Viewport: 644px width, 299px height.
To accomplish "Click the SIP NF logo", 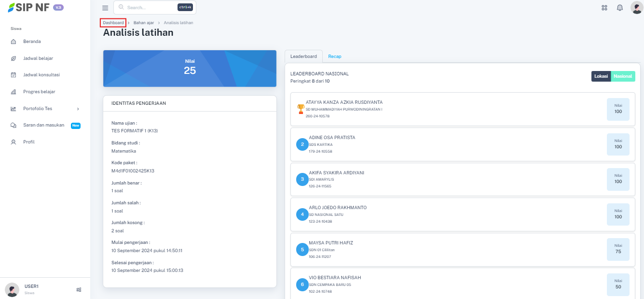I will click(x=29, y=8).
